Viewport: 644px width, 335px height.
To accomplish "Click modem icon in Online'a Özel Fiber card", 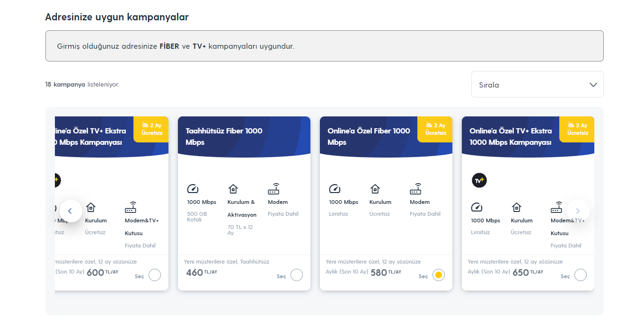I will click(416, 189).
